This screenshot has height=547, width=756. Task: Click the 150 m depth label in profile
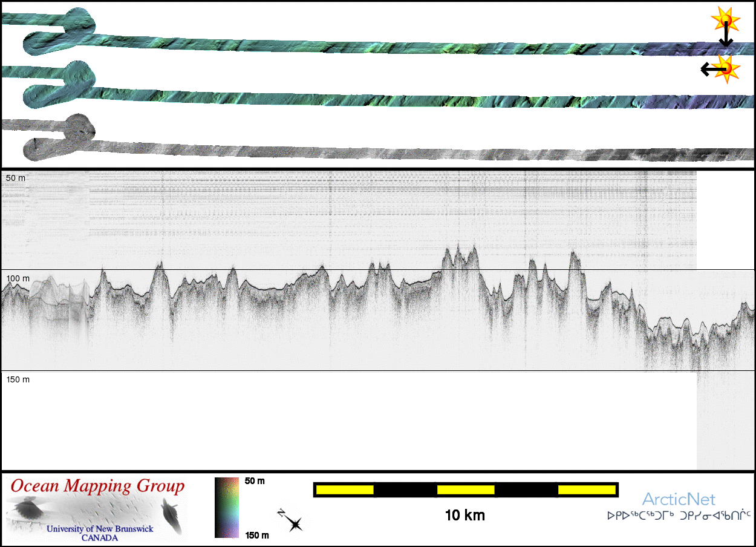pyautogui.click(x=18, y=379)
